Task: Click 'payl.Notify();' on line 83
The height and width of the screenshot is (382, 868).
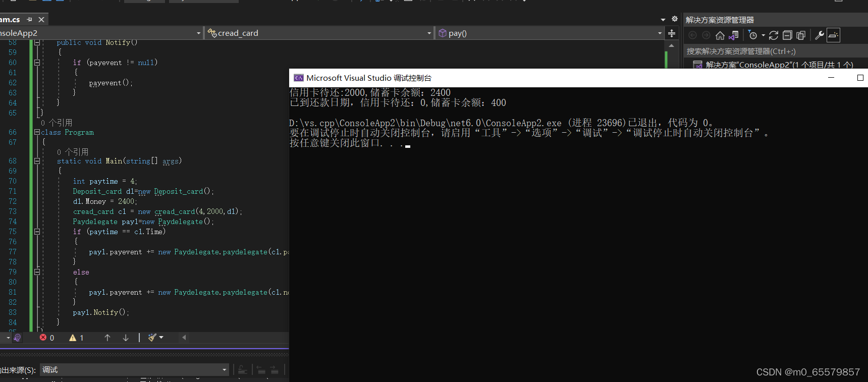Action: 101,312
